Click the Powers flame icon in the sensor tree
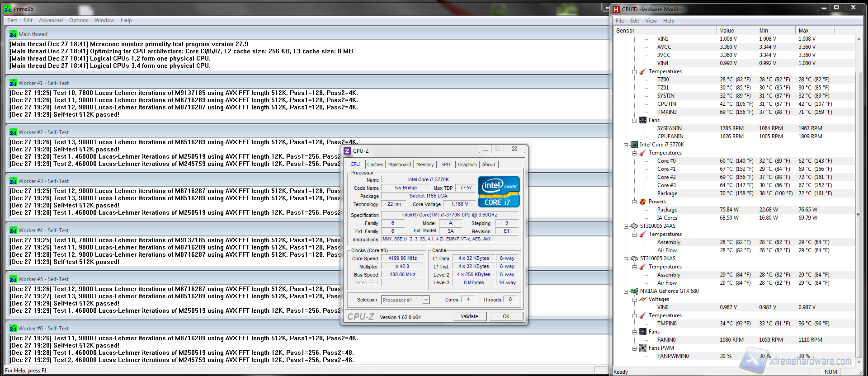Viewport: 868px width, 376px height. [643, 202]
